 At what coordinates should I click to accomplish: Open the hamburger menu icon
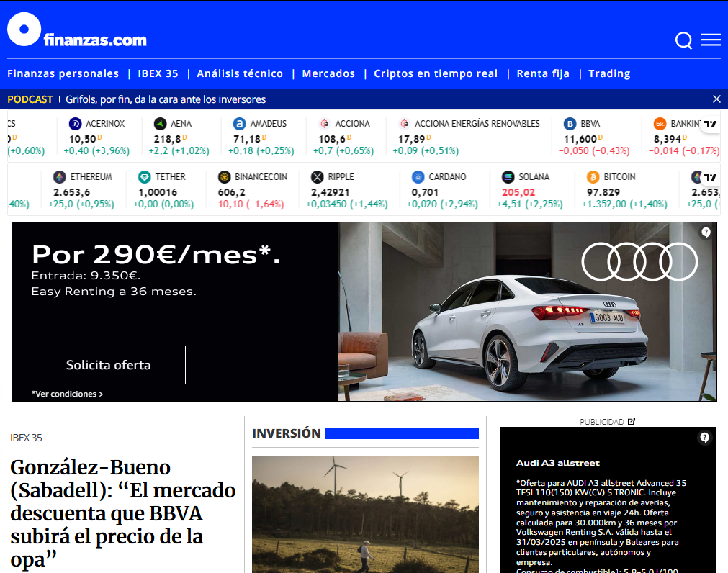[711, 40]
